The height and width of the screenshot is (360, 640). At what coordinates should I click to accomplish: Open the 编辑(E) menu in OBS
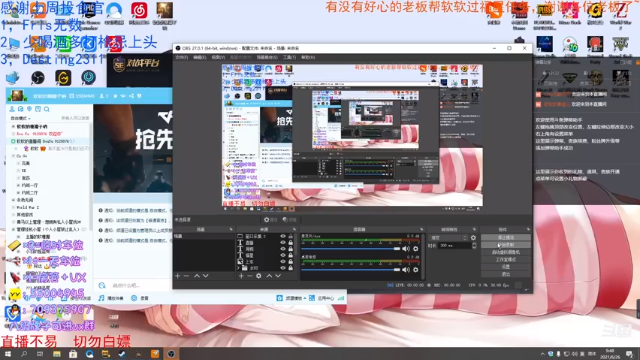click(200, 58)
